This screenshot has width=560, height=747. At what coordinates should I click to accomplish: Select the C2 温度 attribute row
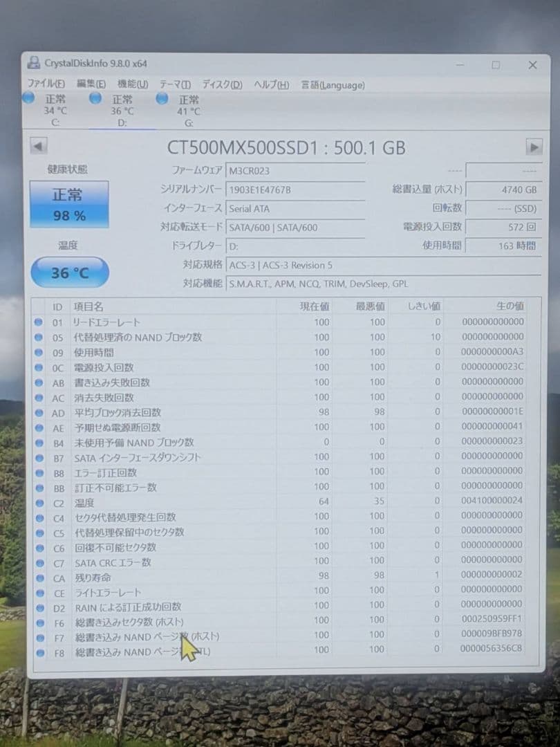tap(280, 501)
